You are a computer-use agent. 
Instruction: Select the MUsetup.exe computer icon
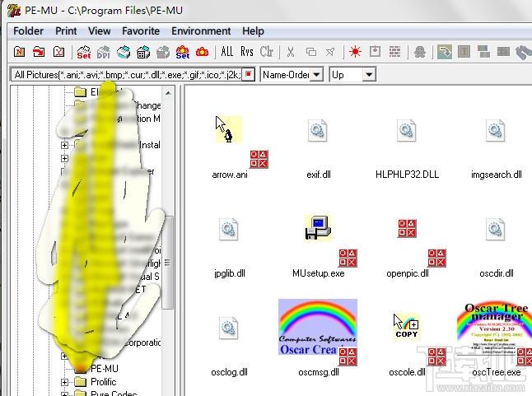318,228
